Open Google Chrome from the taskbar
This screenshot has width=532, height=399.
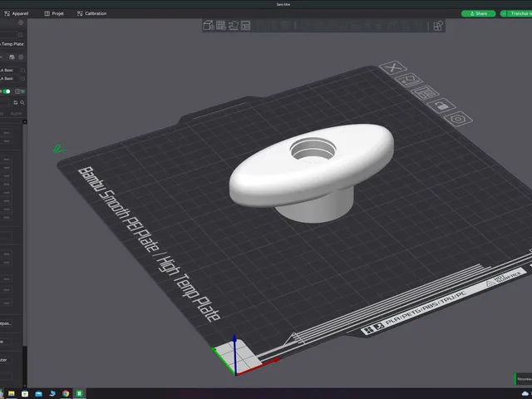tap(66, 393)
